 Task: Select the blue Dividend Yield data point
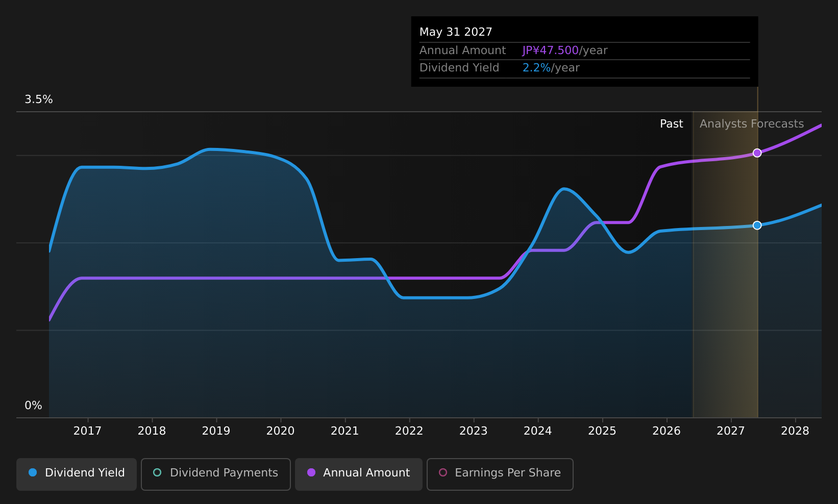coord(757,225)
